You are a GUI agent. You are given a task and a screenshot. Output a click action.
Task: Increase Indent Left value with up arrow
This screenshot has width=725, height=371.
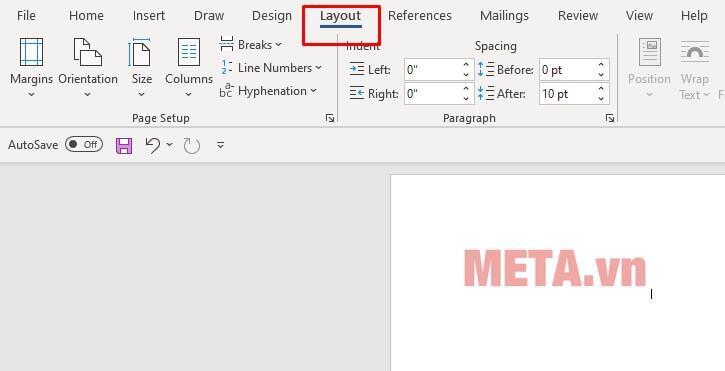coord(466,65)
